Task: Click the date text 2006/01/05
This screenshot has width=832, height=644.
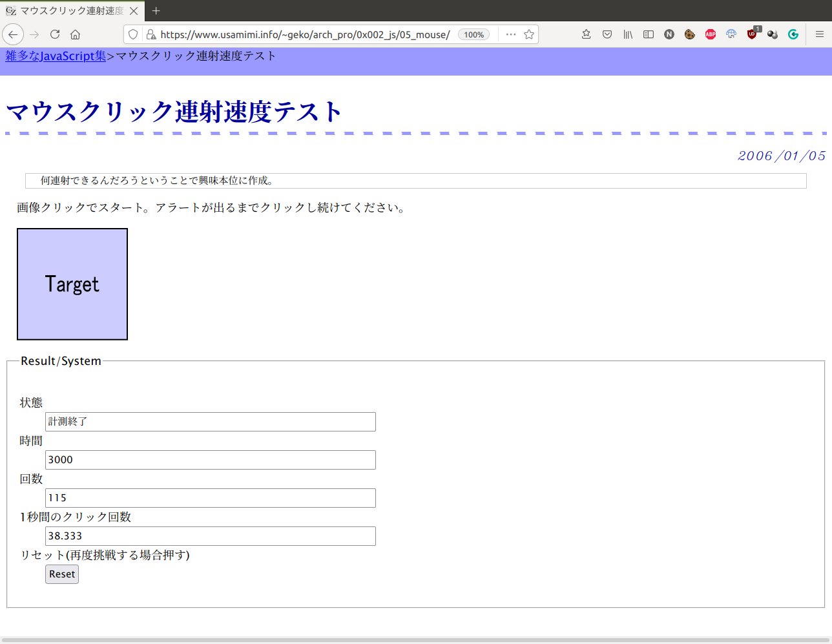Action: click(782, 156)
